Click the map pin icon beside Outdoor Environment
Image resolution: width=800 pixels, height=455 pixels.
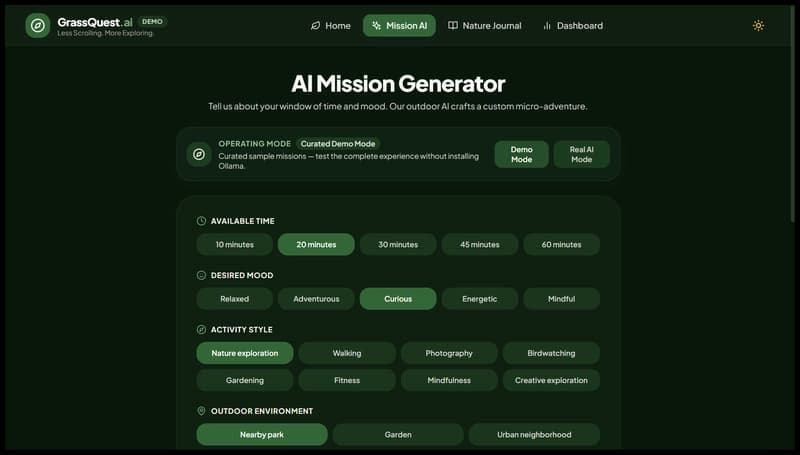[202, 411]
